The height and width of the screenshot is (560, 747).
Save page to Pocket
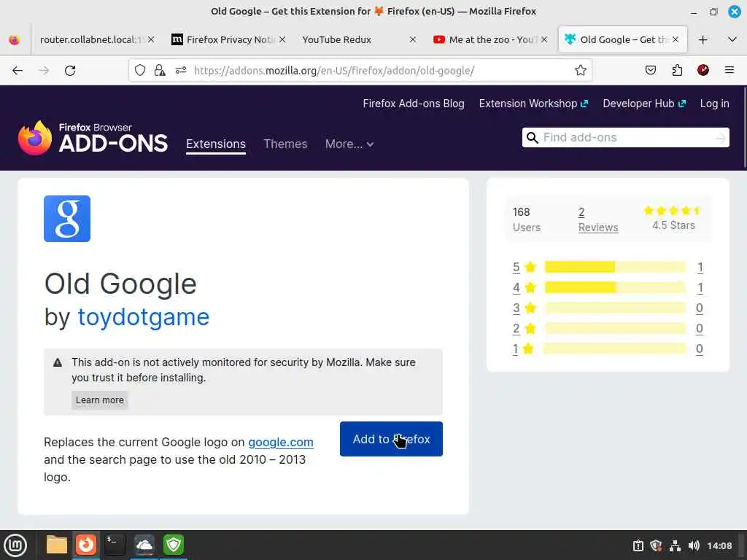coord(650,71)
